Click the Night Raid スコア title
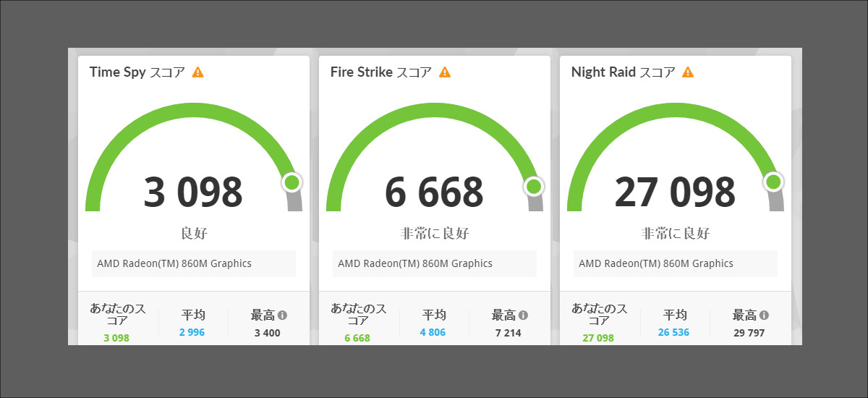 click(x=623, y=72)
